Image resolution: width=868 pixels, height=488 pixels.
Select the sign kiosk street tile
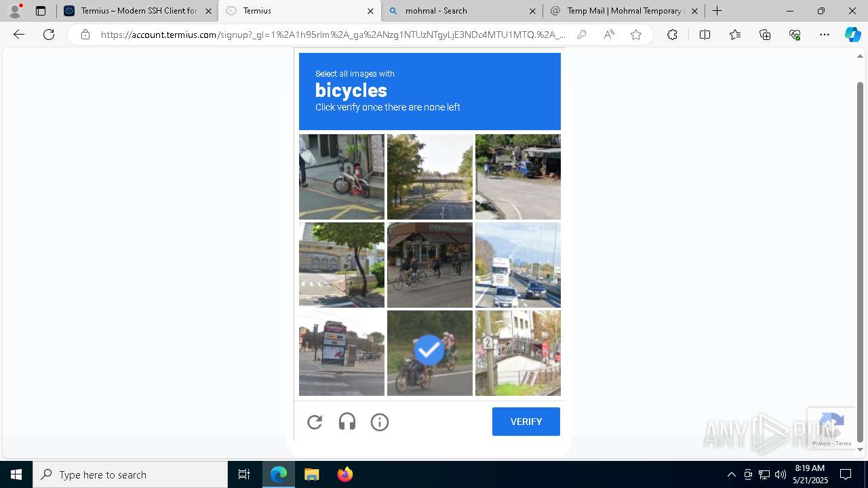coord(342,353)
